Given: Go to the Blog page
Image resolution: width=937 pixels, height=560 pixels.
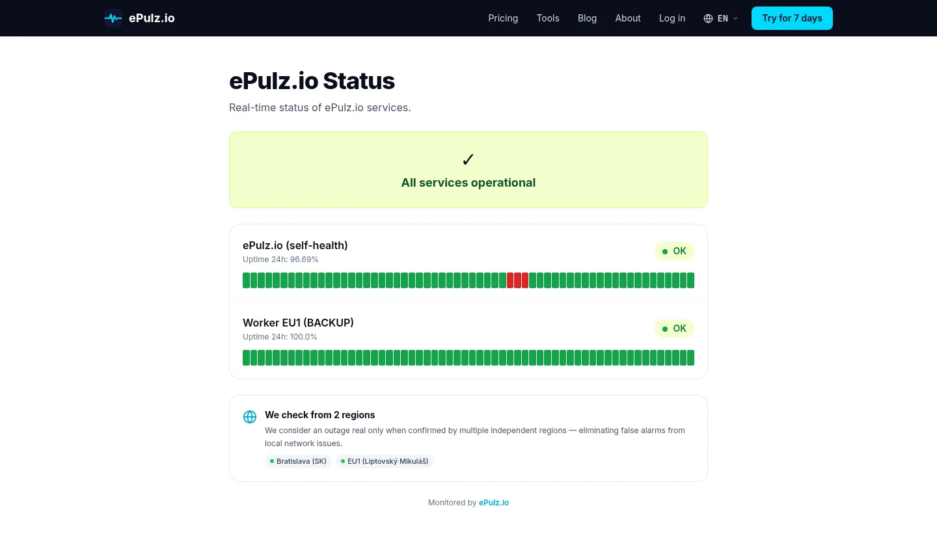Looking at the screenshot, I should tap(587, 18).
